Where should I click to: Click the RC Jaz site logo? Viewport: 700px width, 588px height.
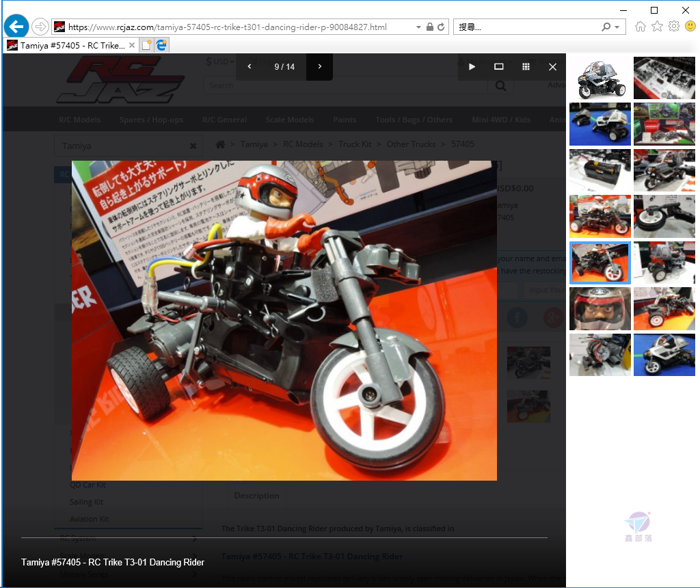tap(120, 79)
